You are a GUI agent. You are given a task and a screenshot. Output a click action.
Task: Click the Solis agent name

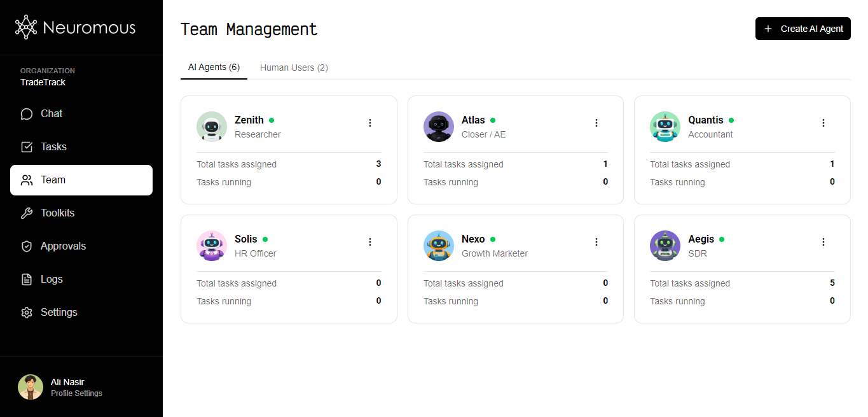[x=246, y=239]
